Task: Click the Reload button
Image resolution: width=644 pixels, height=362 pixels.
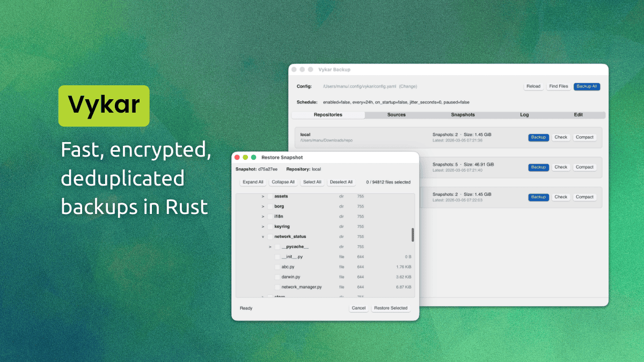Action: pyautogui.click(x=533, y=86)
